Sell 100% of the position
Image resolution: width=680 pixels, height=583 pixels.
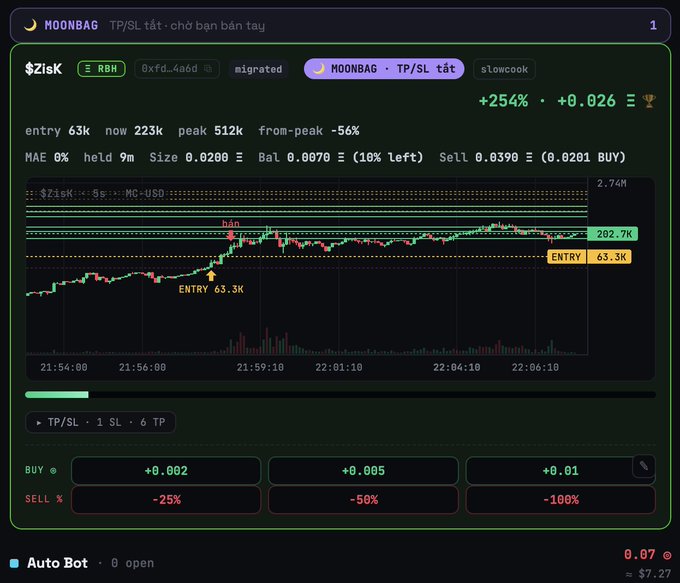[560, 500]
